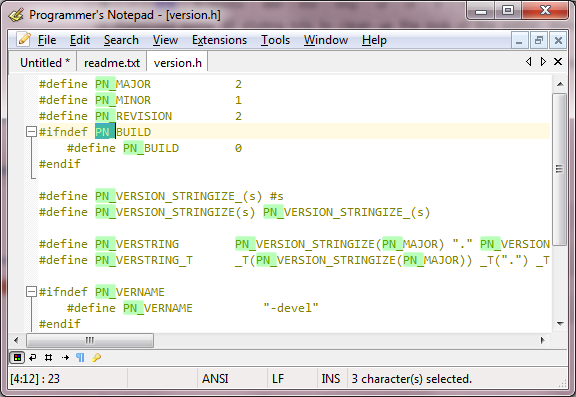The image size is (576, 397).
Task: Click the Programmer's Notepad title bar icon
Action: coord(16,15)
